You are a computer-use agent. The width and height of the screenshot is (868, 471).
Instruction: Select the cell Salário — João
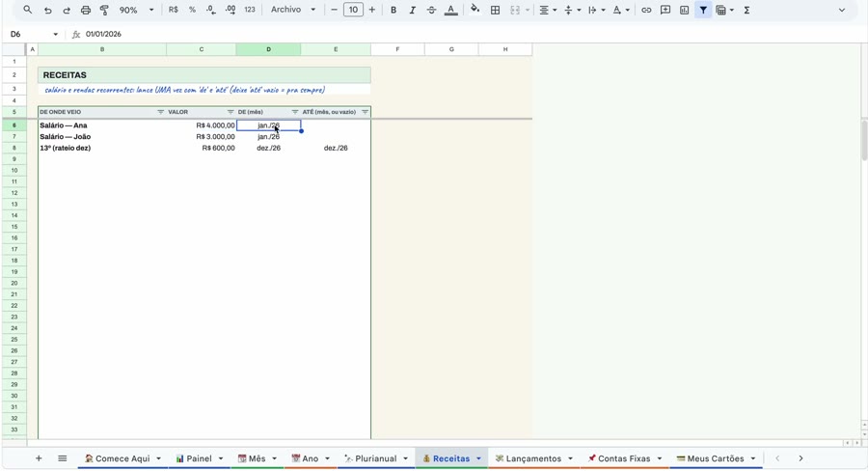click(102, 137)
